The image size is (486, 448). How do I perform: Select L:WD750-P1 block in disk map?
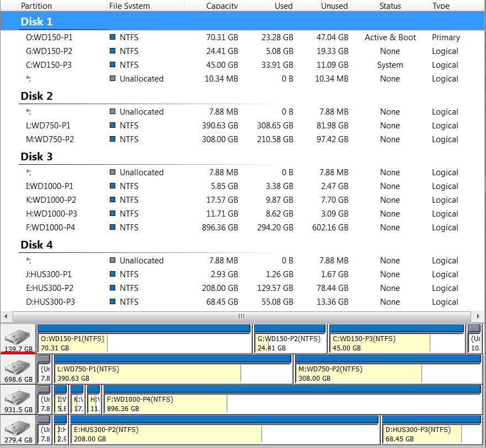(x=173, y=369)
